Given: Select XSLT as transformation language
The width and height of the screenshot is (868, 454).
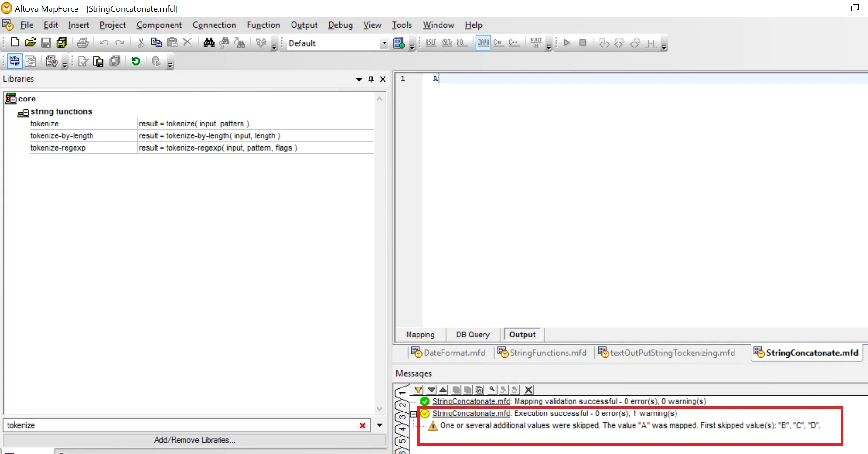Looking at the screenshot, I should point(431,42).
